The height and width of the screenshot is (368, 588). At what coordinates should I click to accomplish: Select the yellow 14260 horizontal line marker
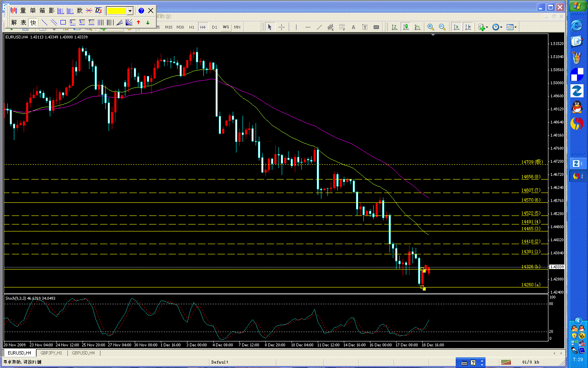point(422,287)
